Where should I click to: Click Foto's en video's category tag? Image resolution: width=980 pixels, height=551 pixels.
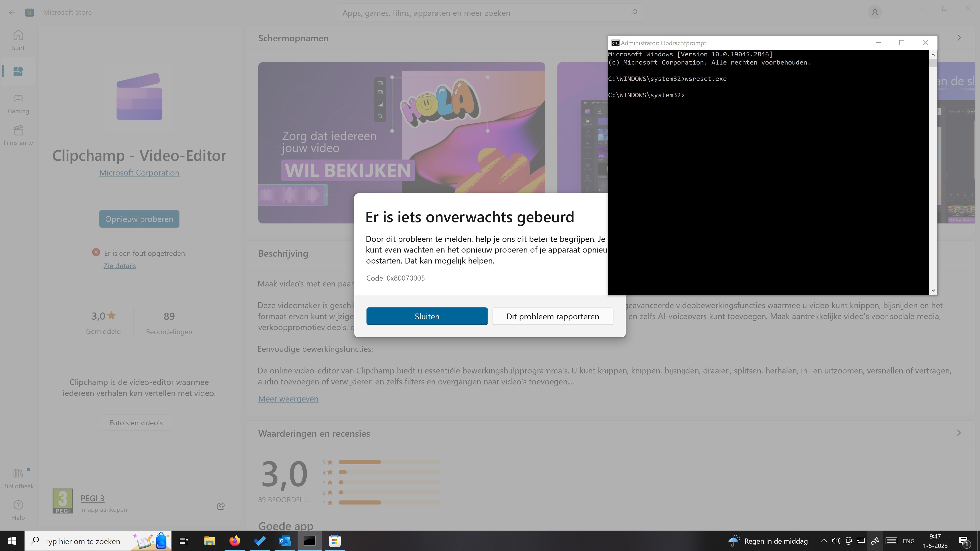point(136,423)
